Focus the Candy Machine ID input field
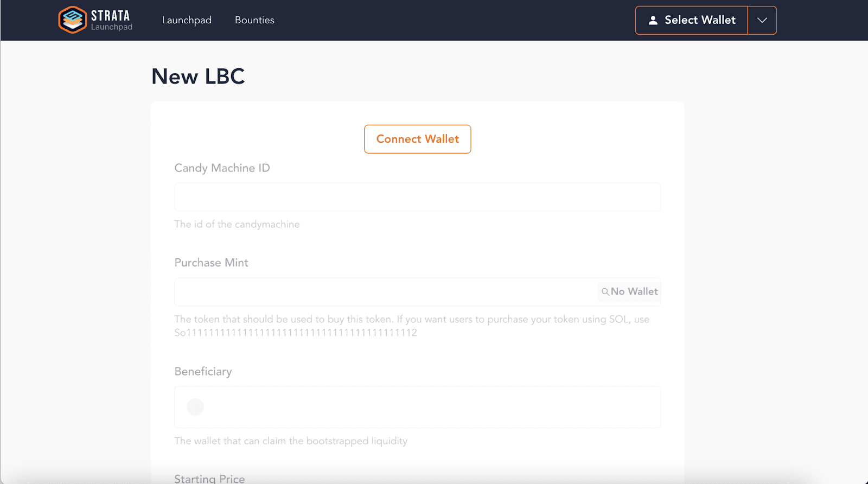868x484 pixels. pyautogui.click(x=417, y=197)
